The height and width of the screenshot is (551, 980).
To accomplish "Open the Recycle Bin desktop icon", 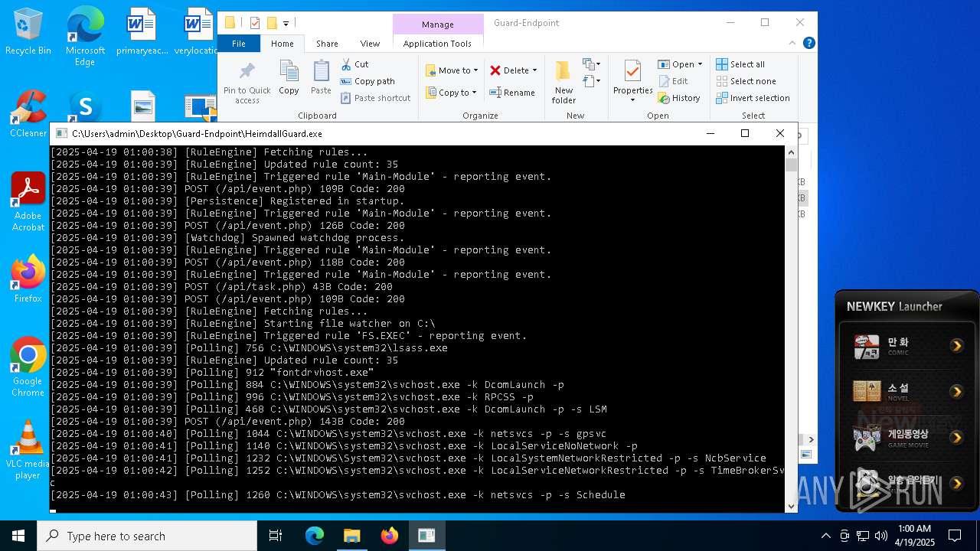I will pos(28,31).
